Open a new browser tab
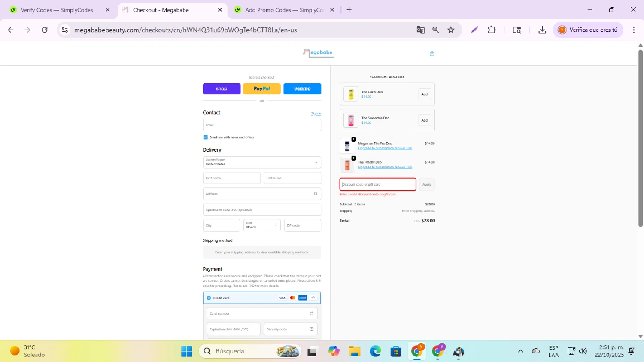Viewport: 644px width, 362px height. (x=349, y=10)
